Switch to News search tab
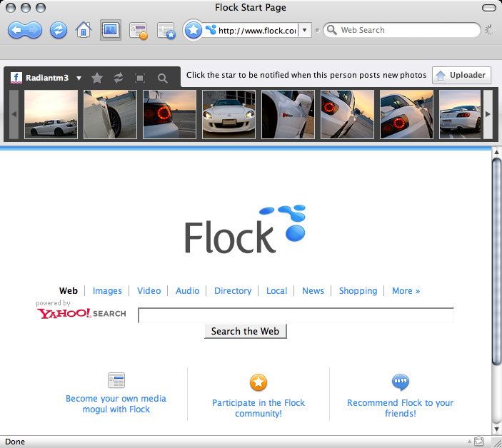Viewport: 502px width, 448px height. 313,290
